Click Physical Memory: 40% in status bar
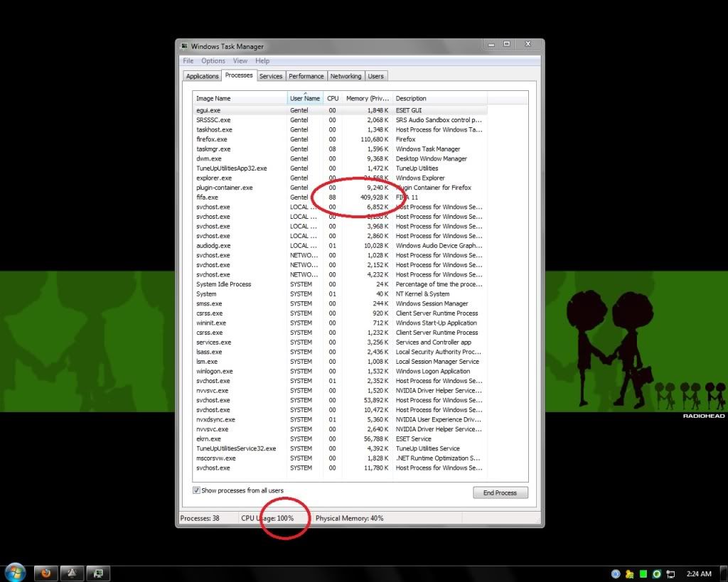The width and height of the screenshot is (728, 582). click(350, 518)
